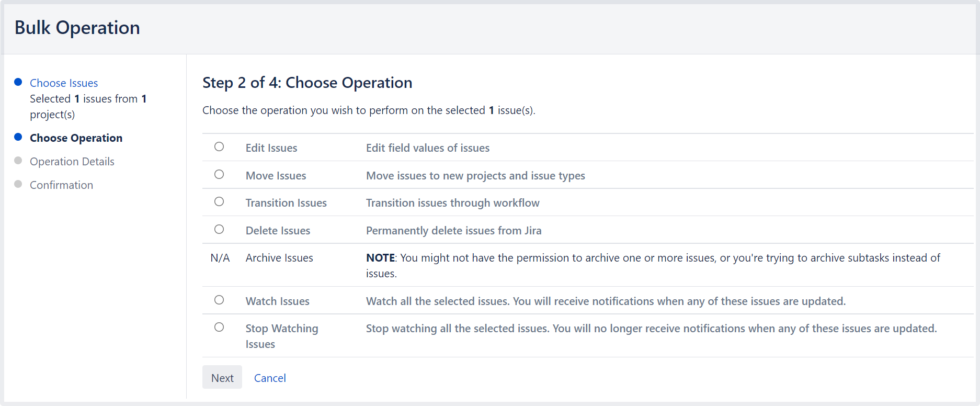Viewport: 980px width, 406px height.
Task: Click the Archive Issues operation name
Action: 279,258
